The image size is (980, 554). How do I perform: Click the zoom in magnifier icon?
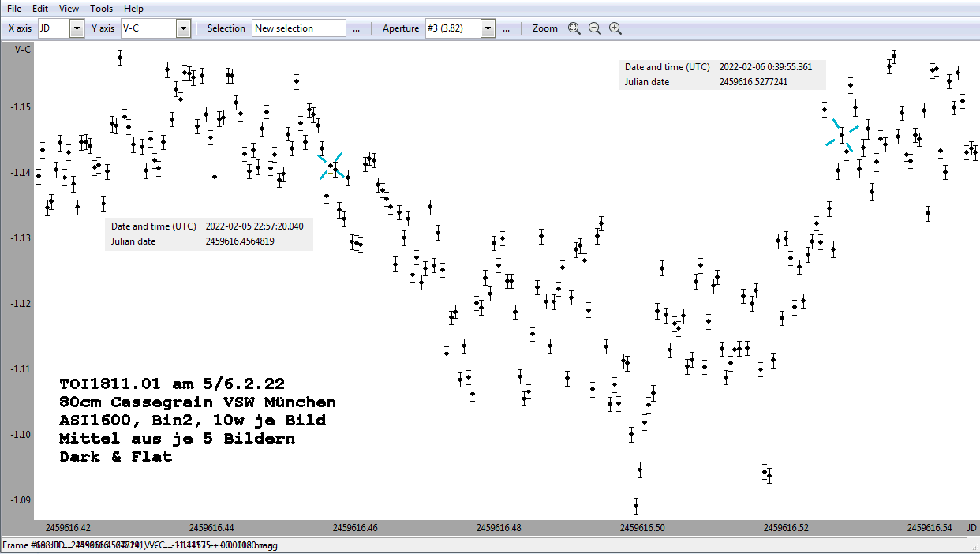click(615, 28)
